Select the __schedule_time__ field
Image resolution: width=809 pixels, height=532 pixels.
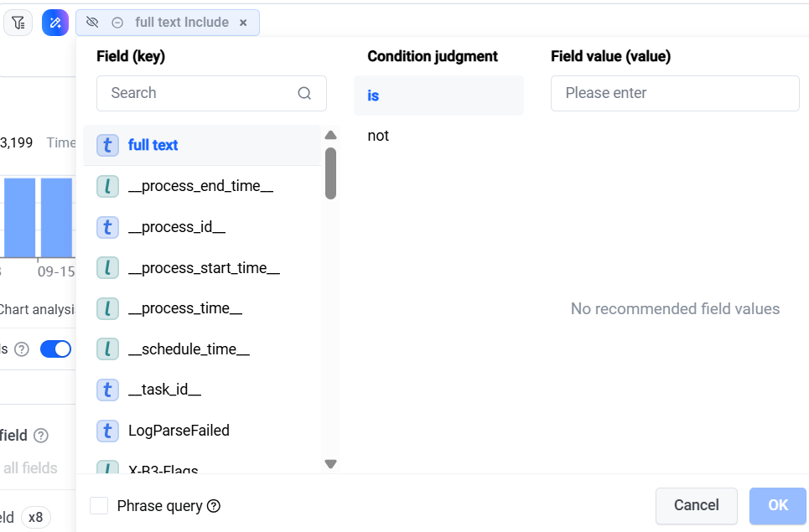202,349
